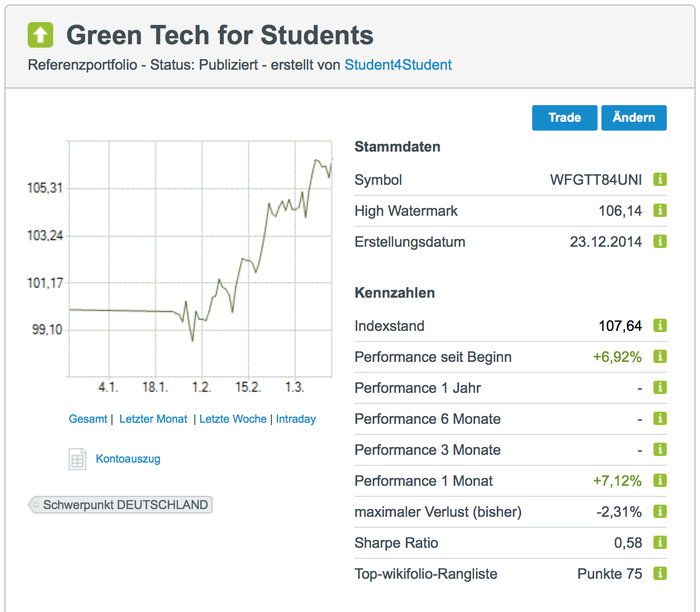Click the Kontoauszug spreadsheet icon
The width and height of the screenshot is (700, 612).
(78, 459)
